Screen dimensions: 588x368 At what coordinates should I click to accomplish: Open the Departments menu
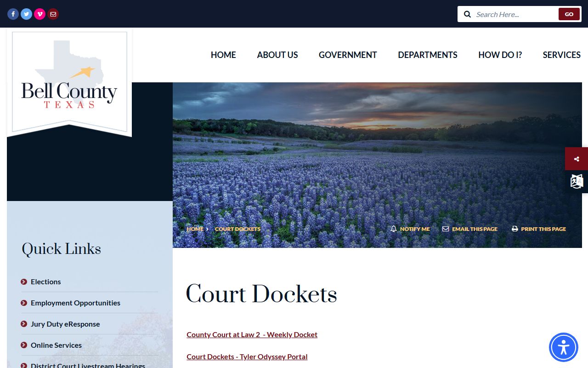coord(428,55)
